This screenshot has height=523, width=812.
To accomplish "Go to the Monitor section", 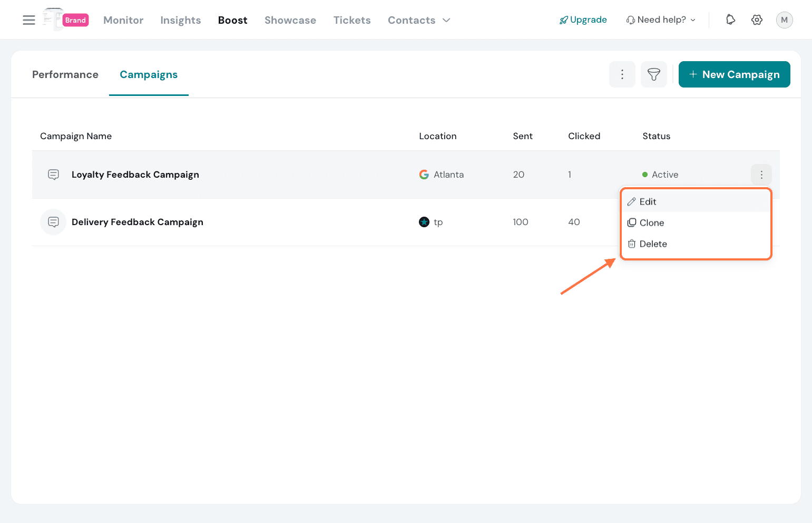I will 123,20.
